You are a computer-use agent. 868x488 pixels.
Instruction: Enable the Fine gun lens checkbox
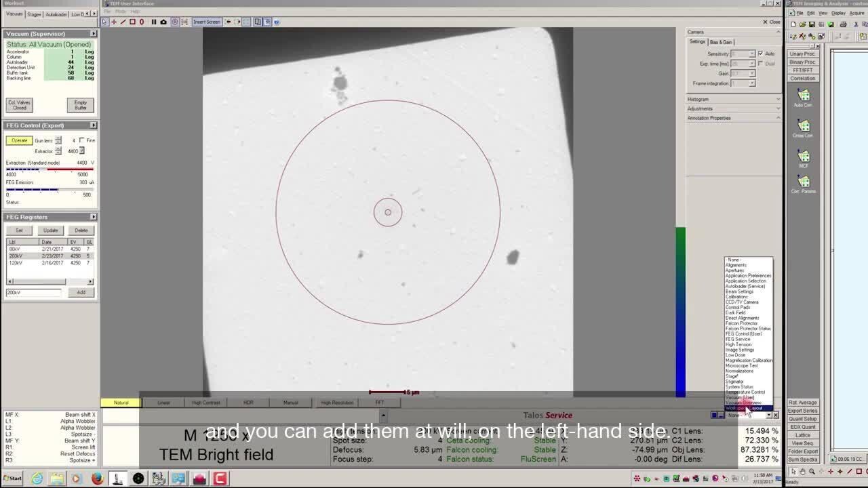pos(82,140)
